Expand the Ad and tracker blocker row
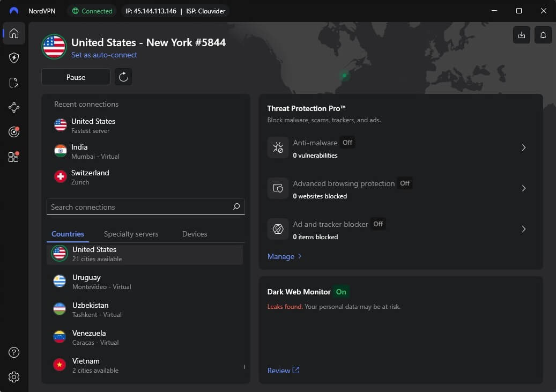The image size is (556, 392). 524,229
